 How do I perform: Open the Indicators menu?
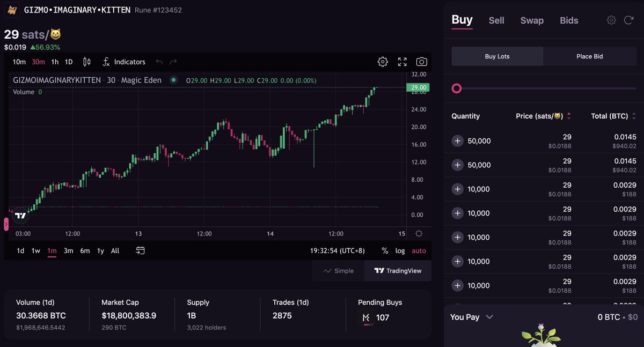click(x=124, y=62)
